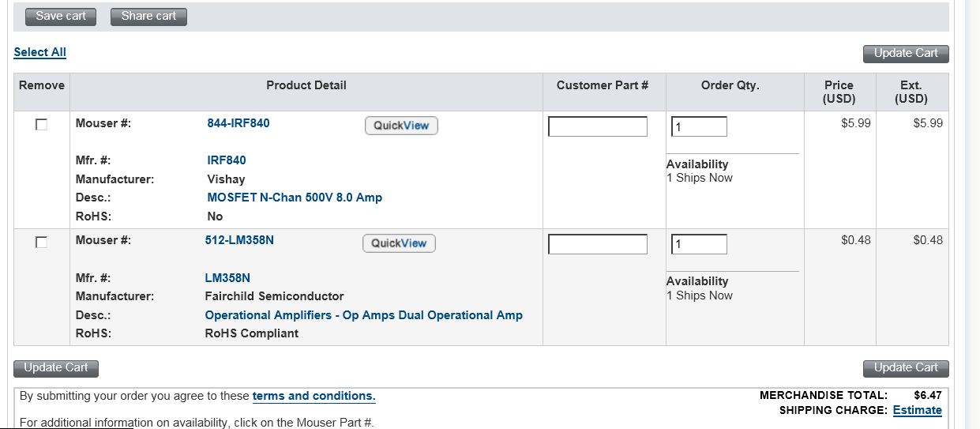Image resolution: width=980 pixels, height=429 pixels.
Task: Click the Share cart button
Action: click(x=148, y=17)
